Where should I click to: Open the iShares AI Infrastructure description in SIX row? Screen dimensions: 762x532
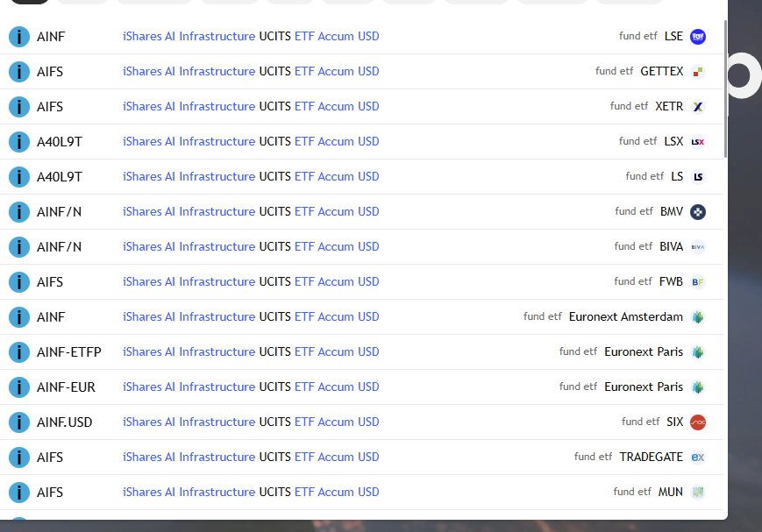point(251,422)
